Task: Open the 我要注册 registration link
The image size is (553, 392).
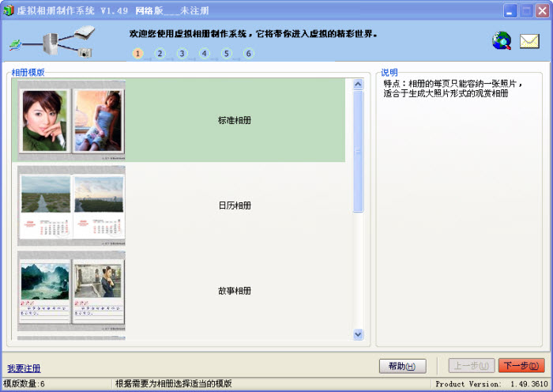Action: [x=24, y=368]
